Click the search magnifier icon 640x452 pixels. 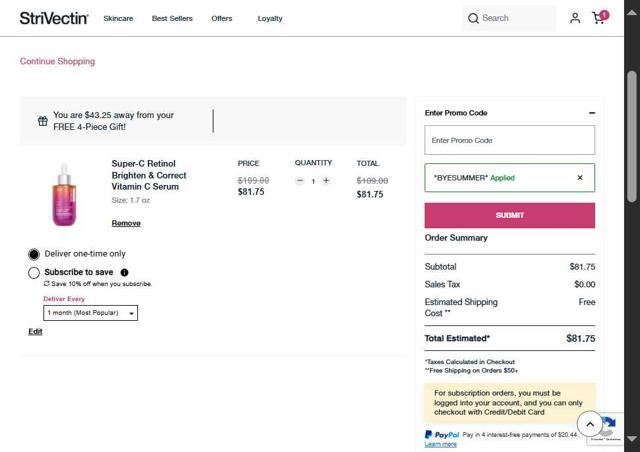tap(473, 18)
